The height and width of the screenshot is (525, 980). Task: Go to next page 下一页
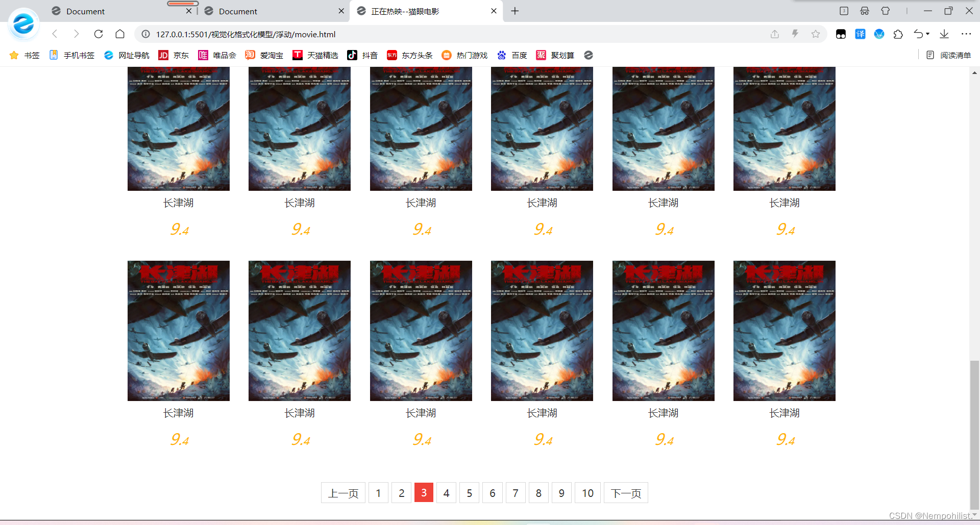tap(626, 493)
